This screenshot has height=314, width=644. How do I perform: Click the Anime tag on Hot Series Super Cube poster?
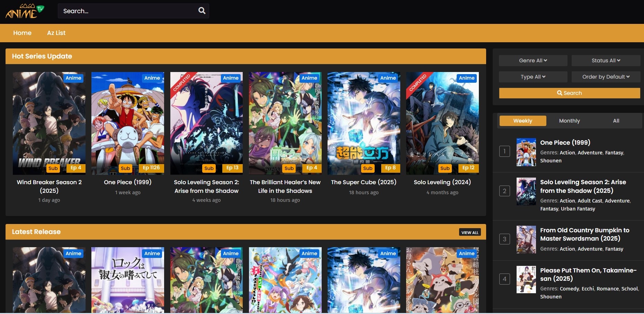(388, 78)
